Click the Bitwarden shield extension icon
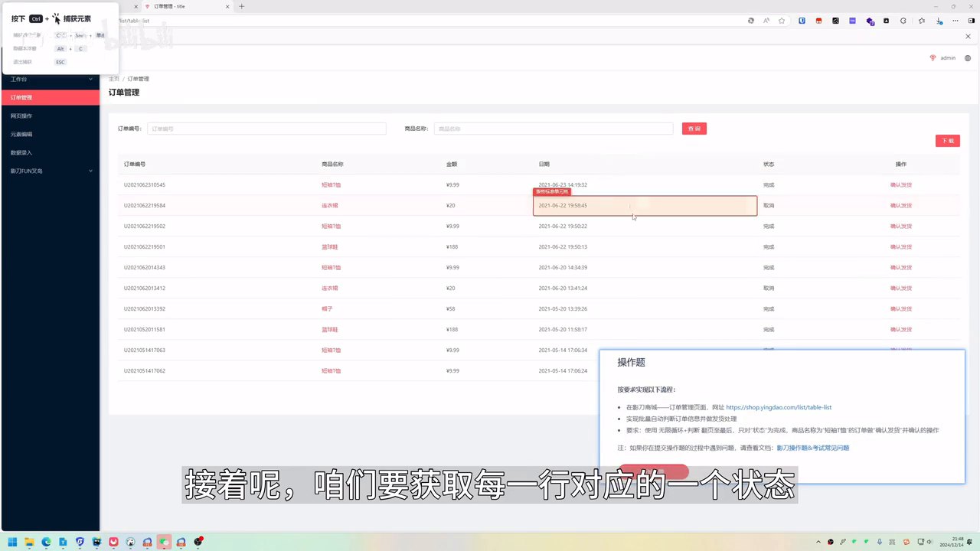This screenshot has height=551, width=980. (802, 21)
